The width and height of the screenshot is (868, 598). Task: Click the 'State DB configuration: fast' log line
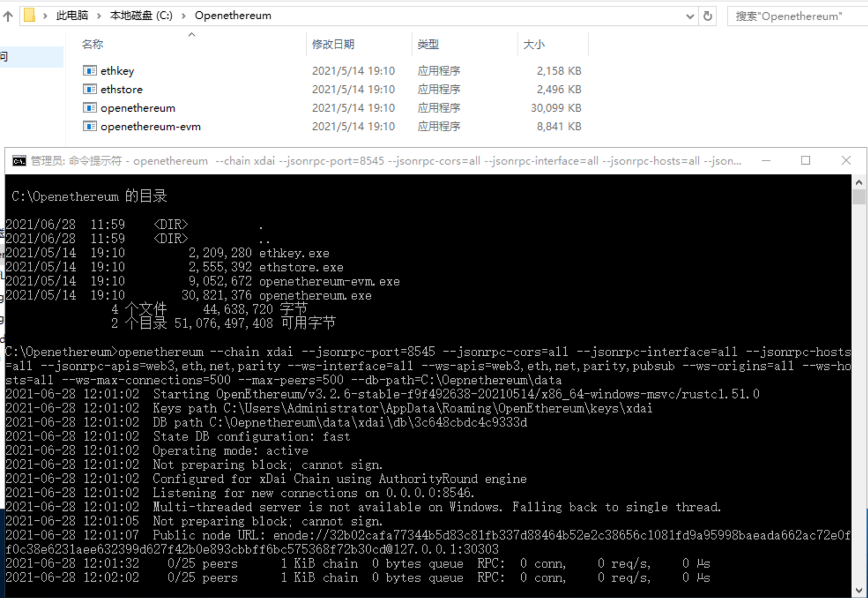178,436
